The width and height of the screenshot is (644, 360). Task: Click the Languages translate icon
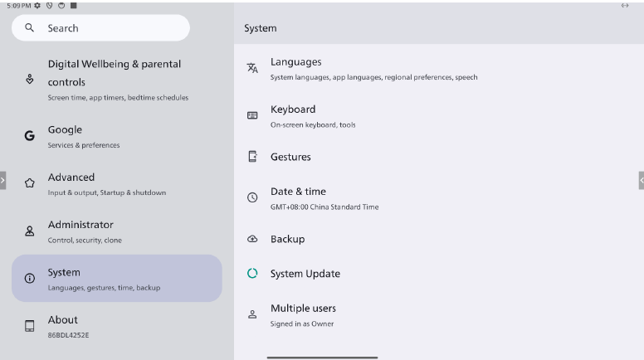point(252,68)
